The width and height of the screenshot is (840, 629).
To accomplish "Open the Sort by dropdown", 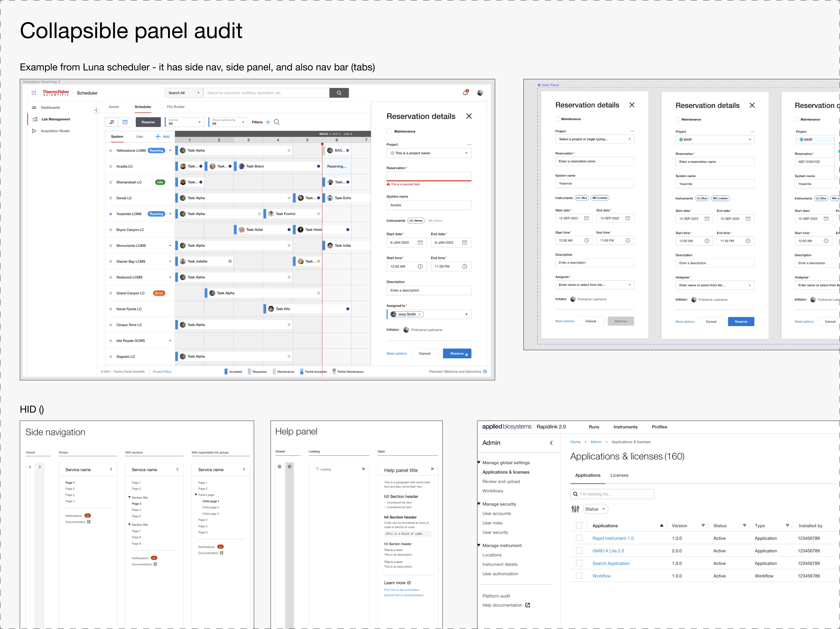I will click(x=184, y=122).
